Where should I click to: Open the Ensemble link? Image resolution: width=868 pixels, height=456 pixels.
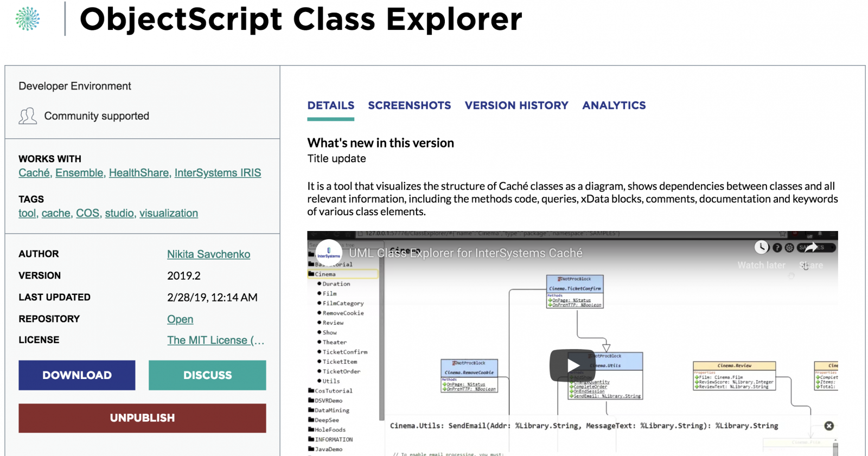(x=79, y=173)
